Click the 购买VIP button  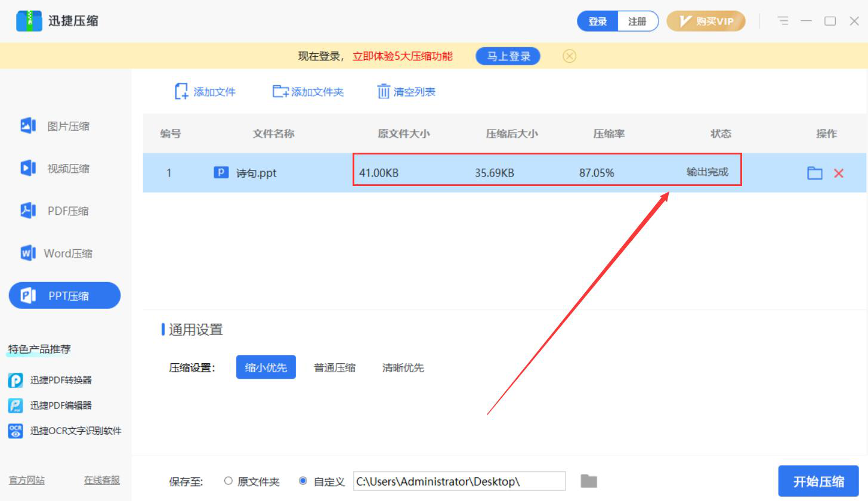[x=706, y=21]
